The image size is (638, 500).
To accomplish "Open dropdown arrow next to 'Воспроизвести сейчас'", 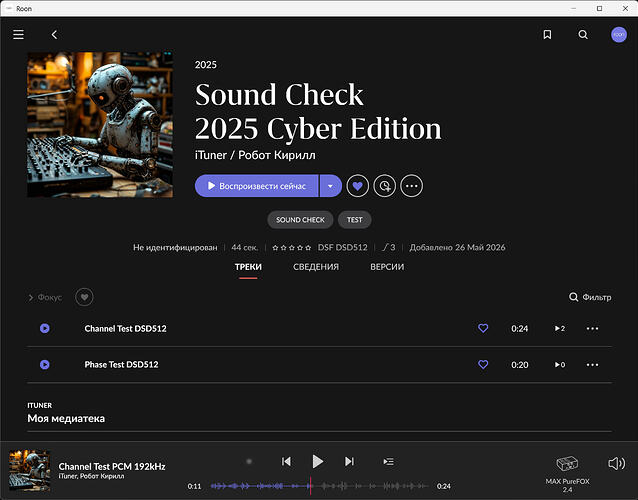I will click(330, 186).
